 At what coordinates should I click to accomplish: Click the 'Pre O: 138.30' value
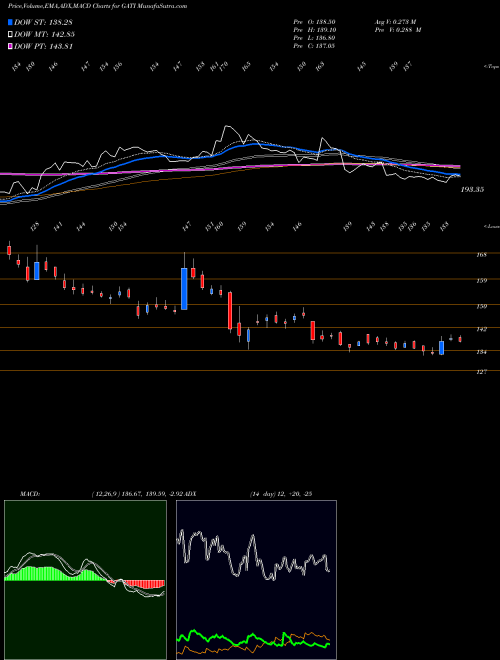[314, 22]
